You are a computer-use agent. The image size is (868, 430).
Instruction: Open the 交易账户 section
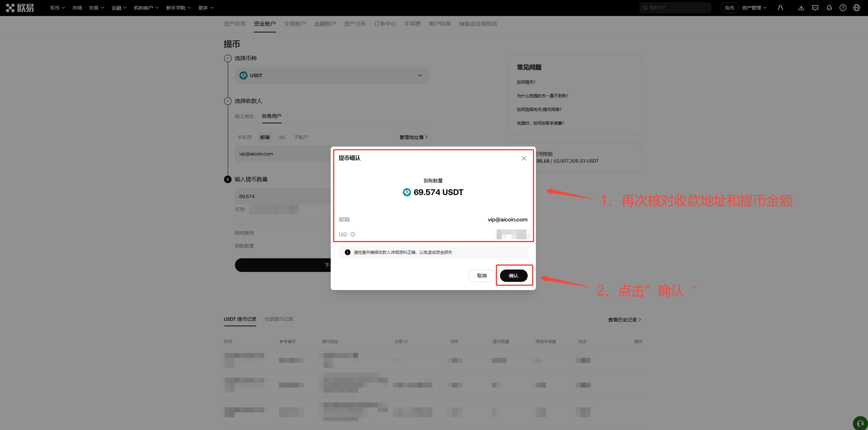[295, 23]
